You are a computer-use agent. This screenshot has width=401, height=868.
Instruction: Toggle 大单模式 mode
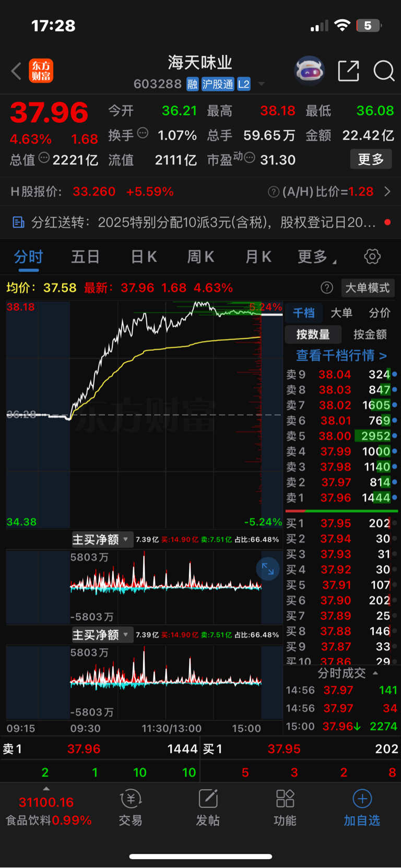pos(368,288)
